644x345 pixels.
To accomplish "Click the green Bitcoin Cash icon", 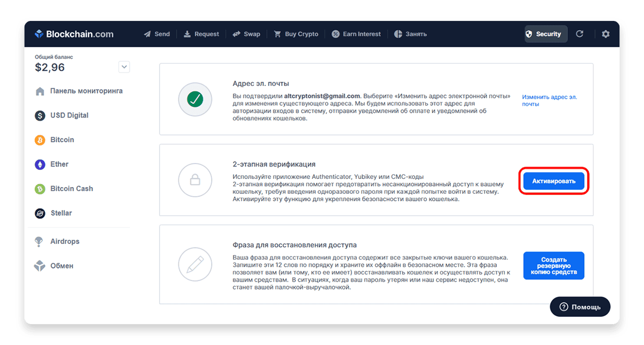I will click(40, 189).
